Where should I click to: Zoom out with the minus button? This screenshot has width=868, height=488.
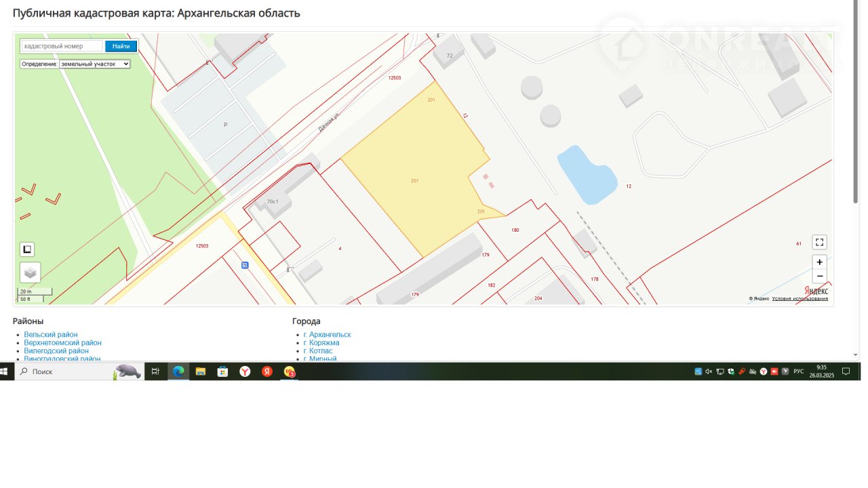tap(819, 277)
